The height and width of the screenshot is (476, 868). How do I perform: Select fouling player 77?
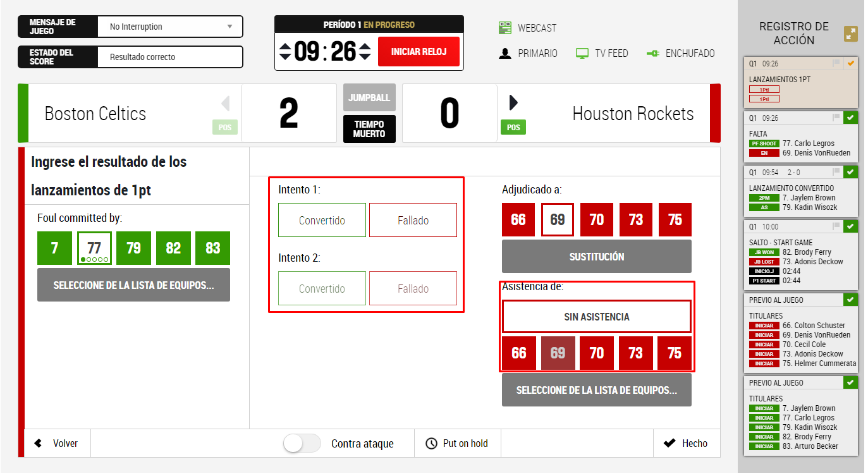click(94, 248)
